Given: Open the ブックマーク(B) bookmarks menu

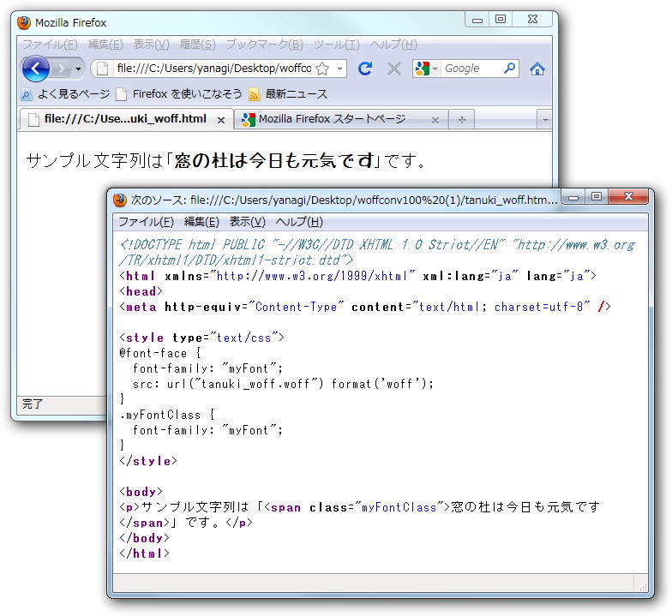Looking at the screenshot, I should [264, 45].
